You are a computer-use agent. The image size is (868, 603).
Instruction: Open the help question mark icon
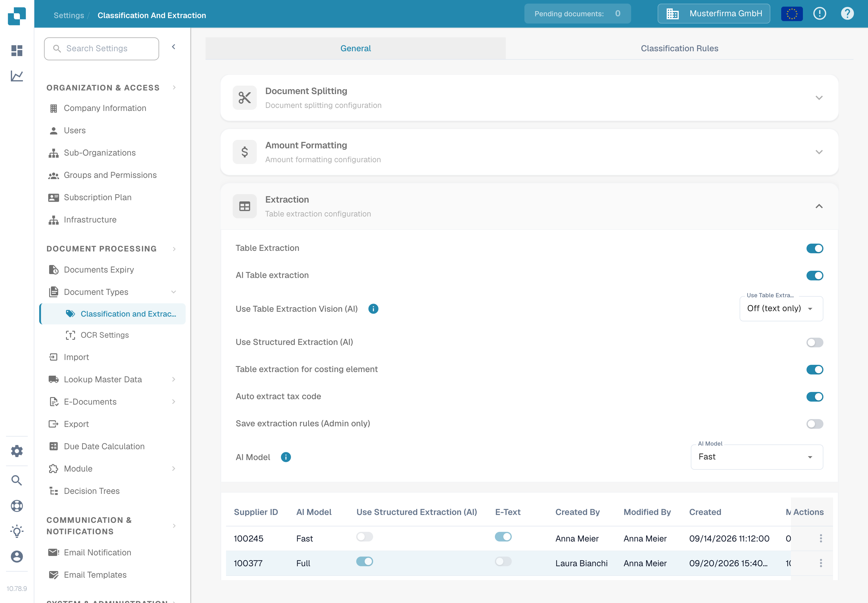[x=847, y=14]
